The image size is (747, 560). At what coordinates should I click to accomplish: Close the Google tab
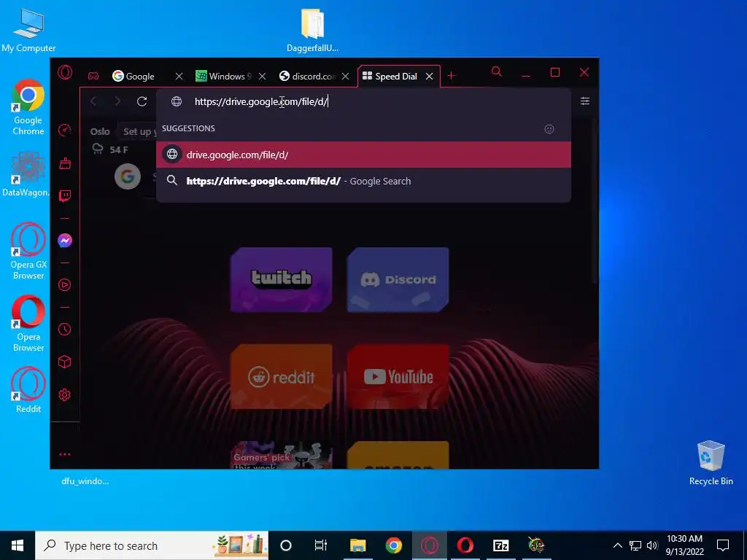179,76
